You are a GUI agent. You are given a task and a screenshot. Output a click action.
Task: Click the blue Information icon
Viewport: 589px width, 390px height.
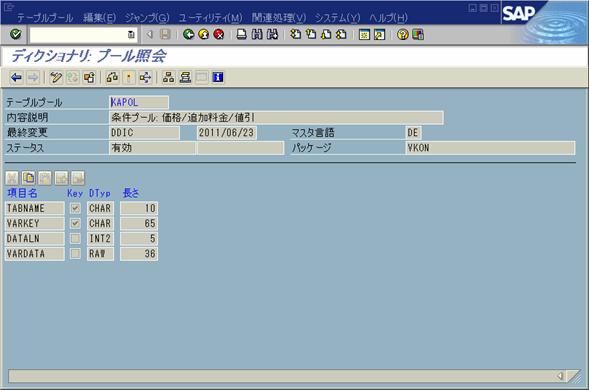218,78
